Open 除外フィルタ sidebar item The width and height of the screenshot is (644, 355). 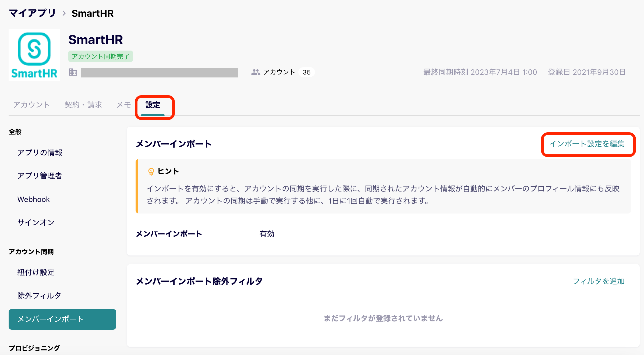click(39, 296)
